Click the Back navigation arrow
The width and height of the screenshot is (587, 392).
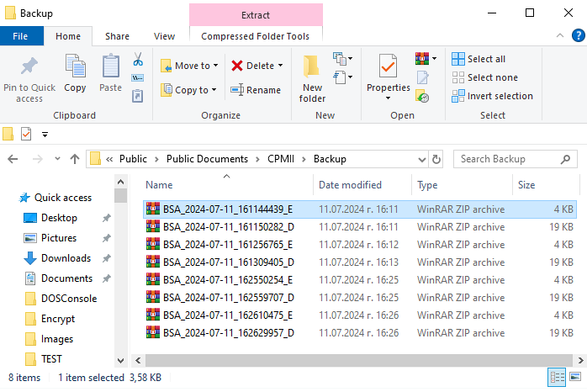coord(13,159)
